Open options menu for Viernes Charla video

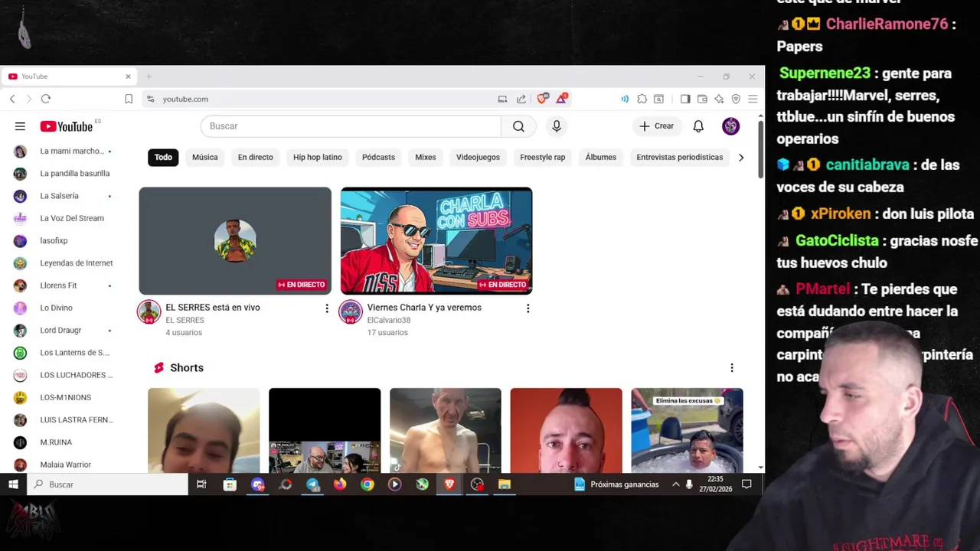(x=528, y=308)
